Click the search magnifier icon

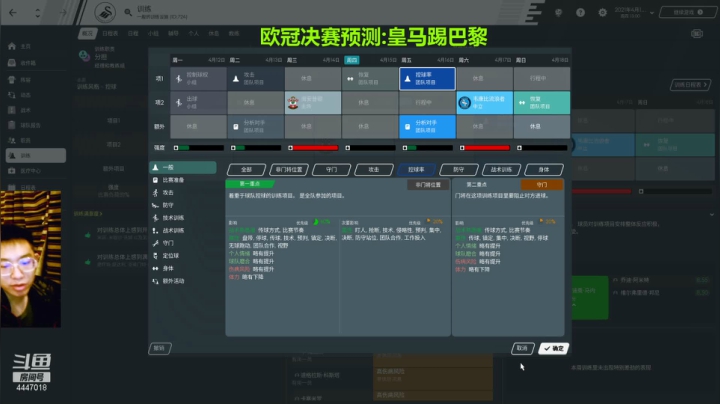tap(128, 12)
